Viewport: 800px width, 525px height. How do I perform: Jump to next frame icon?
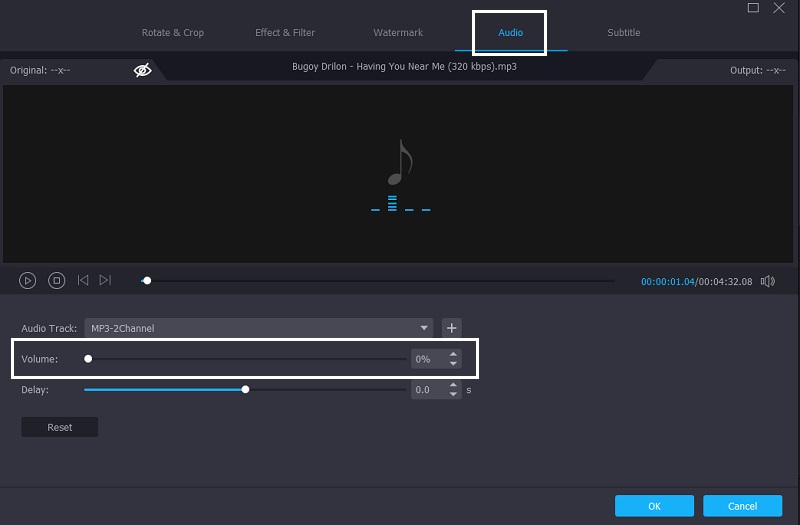pyautogui.click(x=105, y=281)
